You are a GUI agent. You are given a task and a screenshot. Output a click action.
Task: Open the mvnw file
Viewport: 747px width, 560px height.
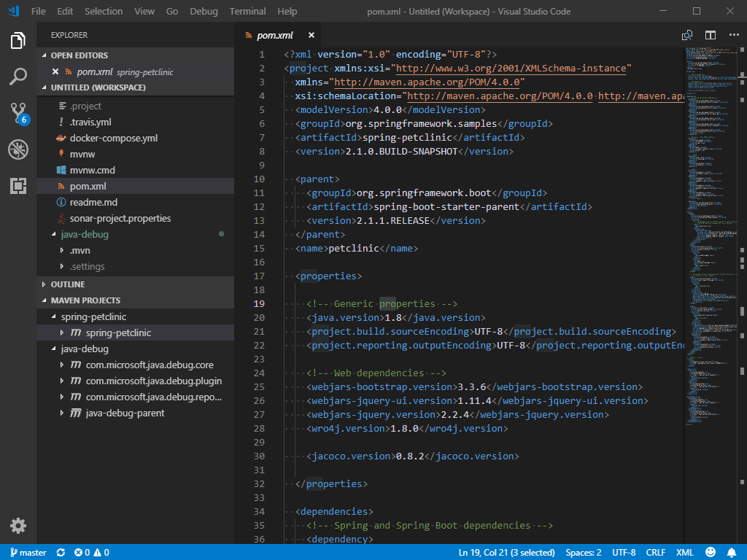pyautogui.click(x=135, y=155)
